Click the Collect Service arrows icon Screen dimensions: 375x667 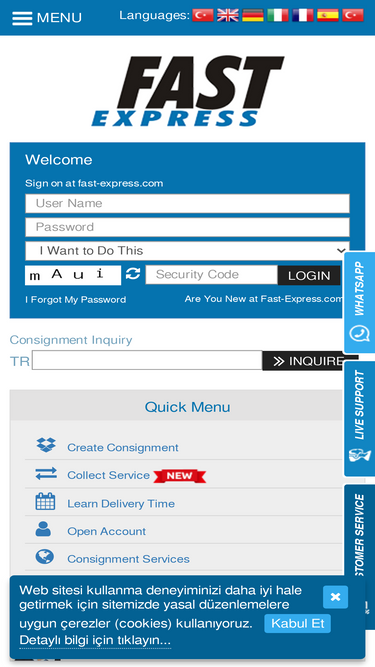click(x=46, y=473)
